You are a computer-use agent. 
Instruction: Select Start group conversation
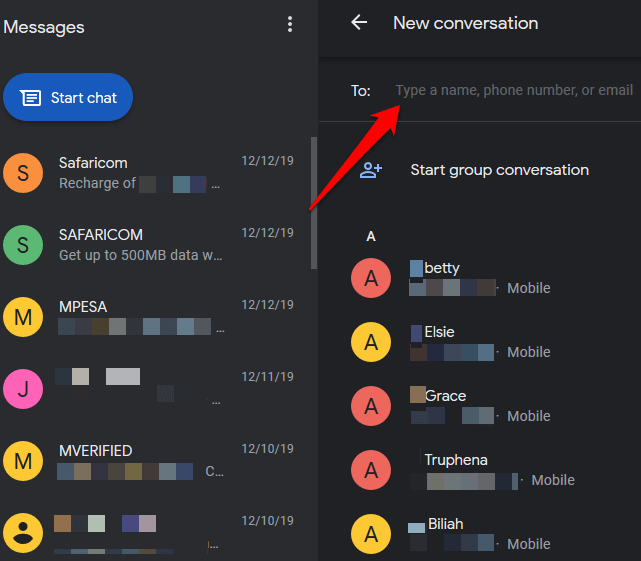499,170
